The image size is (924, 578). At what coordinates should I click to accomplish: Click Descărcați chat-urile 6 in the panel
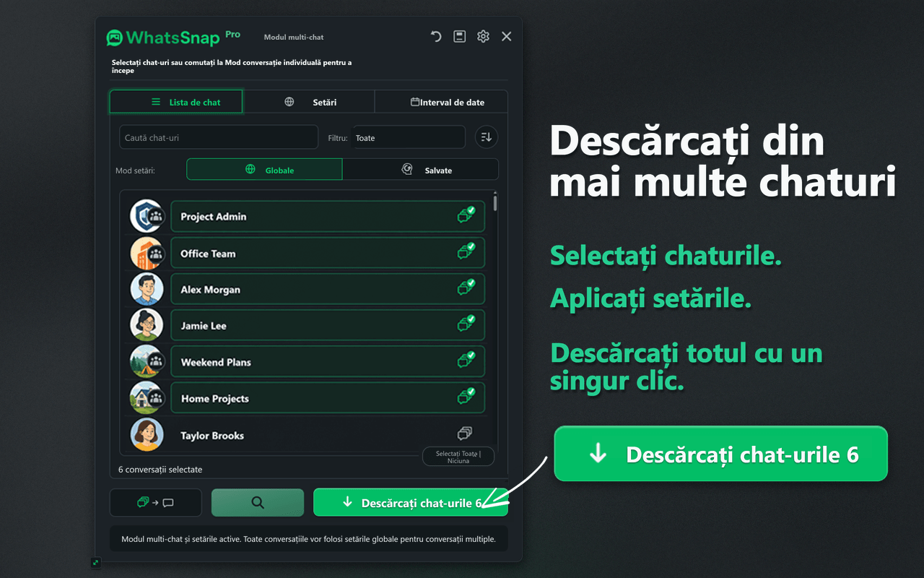coord(411,503)
